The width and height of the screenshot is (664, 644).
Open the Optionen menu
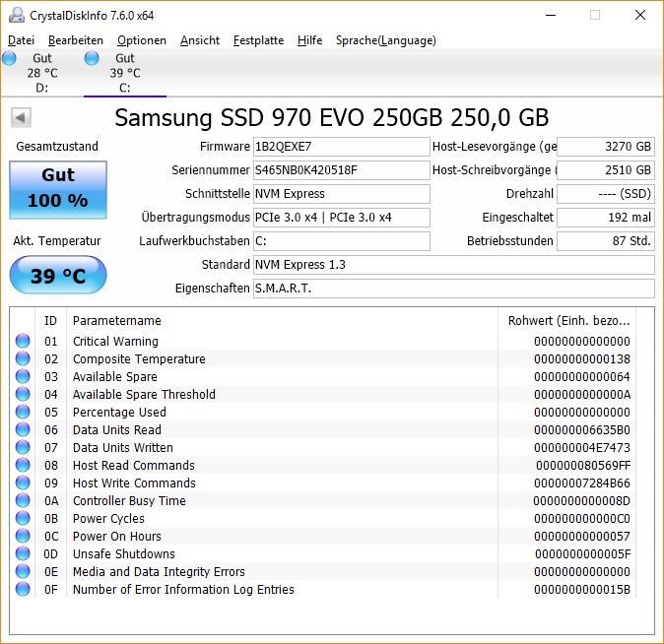[142, 40]
